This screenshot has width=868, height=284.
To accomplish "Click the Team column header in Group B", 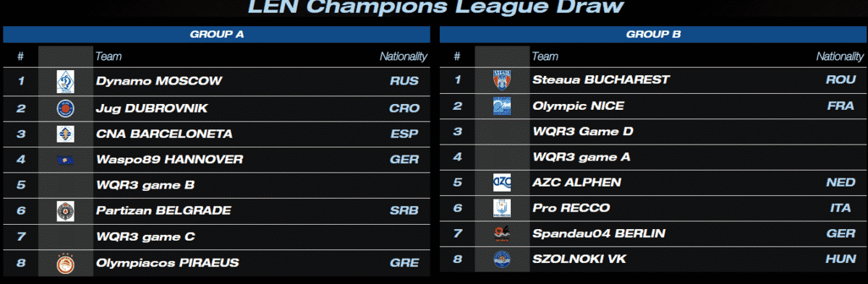I will 545,56.
